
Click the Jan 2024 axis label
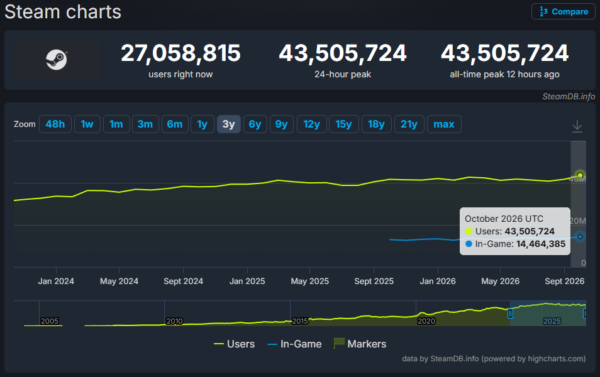[x=56, y=281]
